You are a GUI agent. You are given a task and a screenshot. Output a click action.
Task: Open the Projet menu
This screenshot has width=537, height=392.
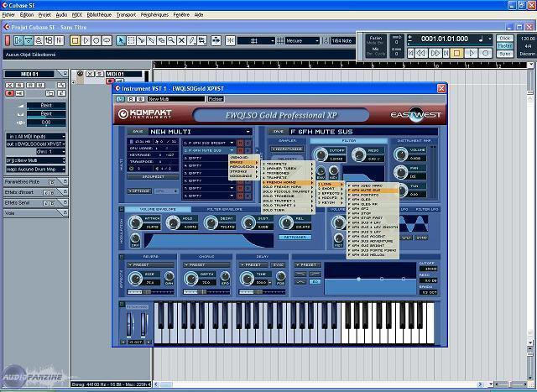(44, 15)
